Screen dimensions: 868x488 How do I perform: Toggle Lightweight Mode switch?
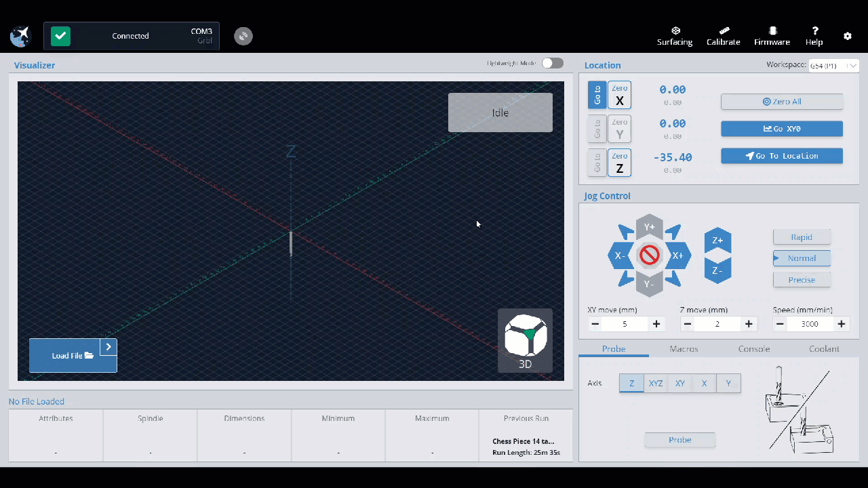[x=552, y=63]
